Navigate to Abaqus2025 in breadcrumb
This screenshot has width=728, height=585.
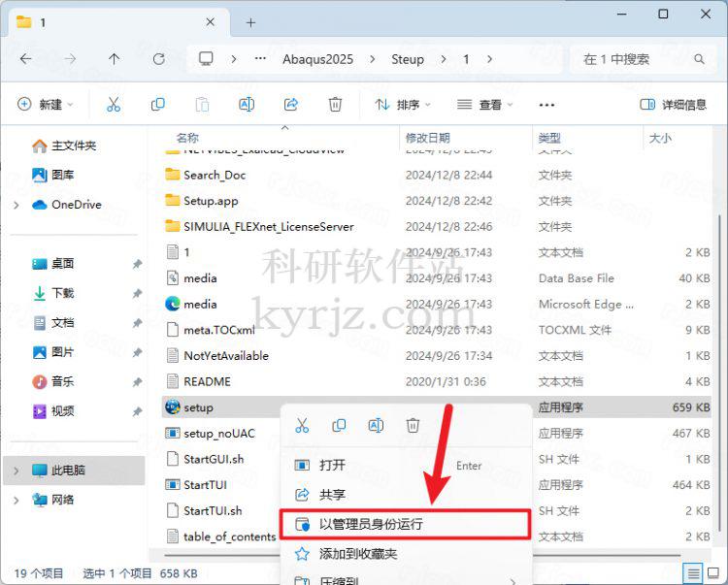click(318, 59)
